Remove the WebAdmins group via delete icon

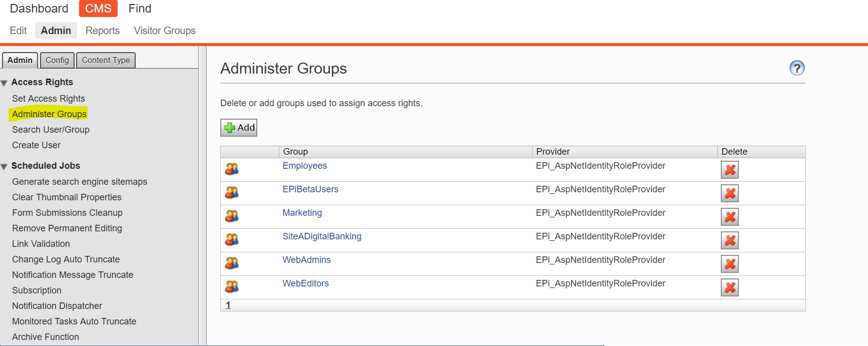pyautogui.click(x=729, y=264)
